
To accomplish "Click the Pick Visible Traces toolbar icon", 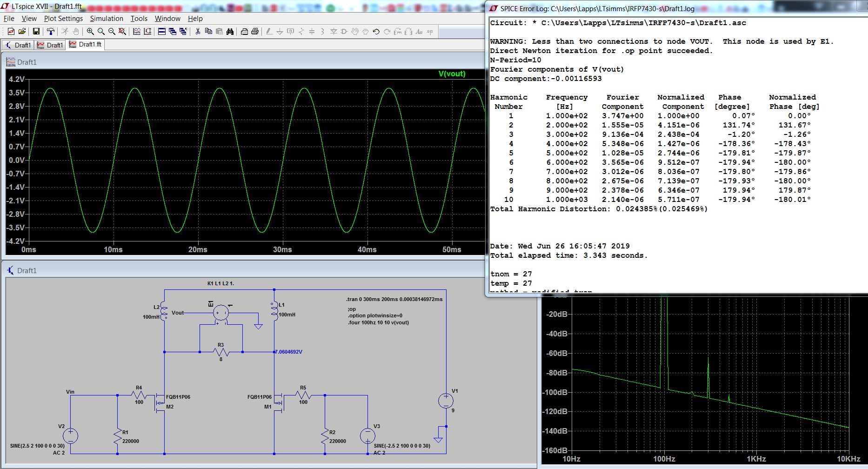I will [137, 31].
